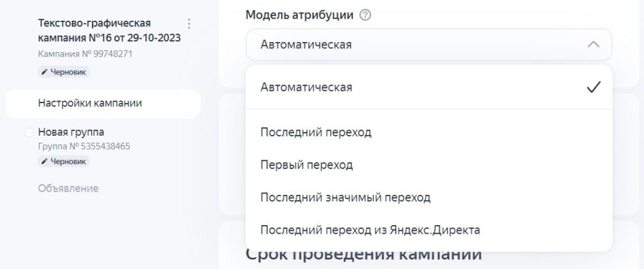Click the Текстово-графическая кампания №16 title
The image size is (644, 269).
109,31
